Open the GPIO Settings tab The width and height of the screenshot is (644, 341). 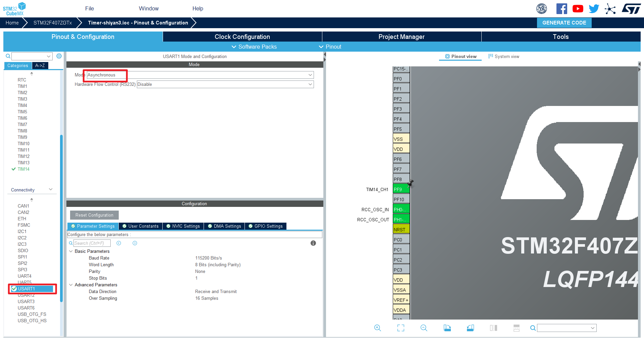pos(266,226)
